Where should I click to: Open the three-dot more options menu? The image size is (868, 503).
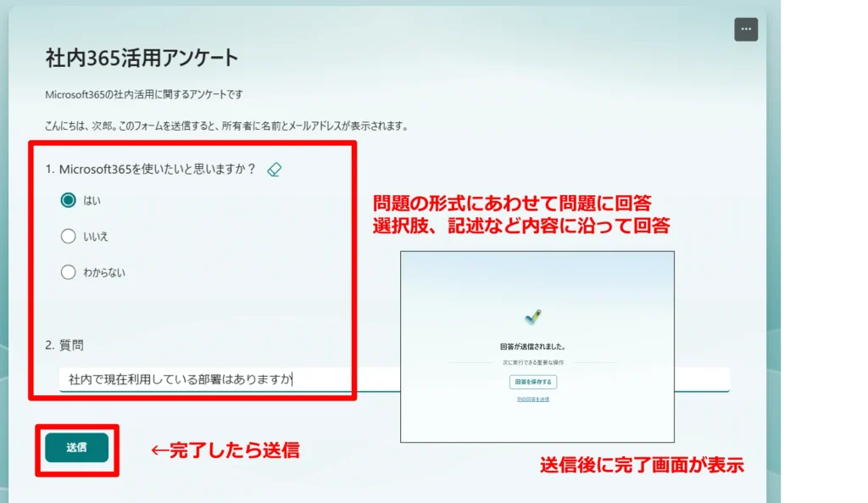tap(746, 30)
